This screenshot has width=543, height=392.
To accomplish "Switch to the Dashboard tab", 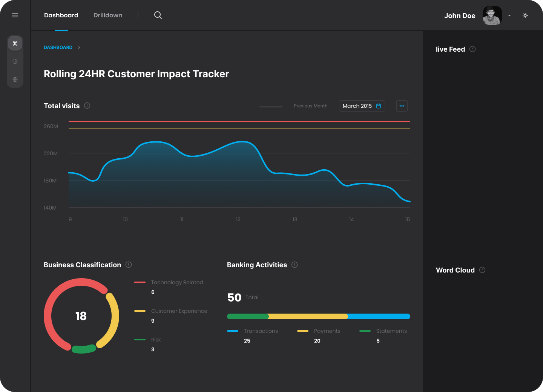I will point(61,15).
